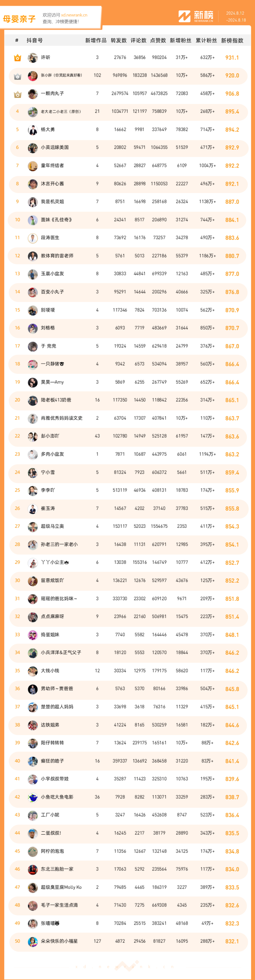Click the gold crown rank-one icon
The height and width of the screenshot is (980, 255).
tap(17, 58)
